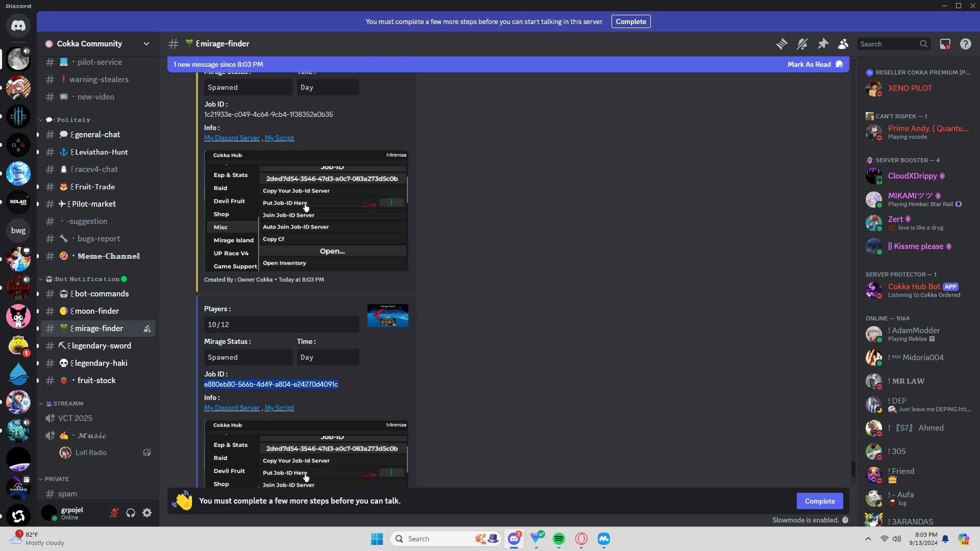Open XENO PILOT member profile

[x=919, y=88]
